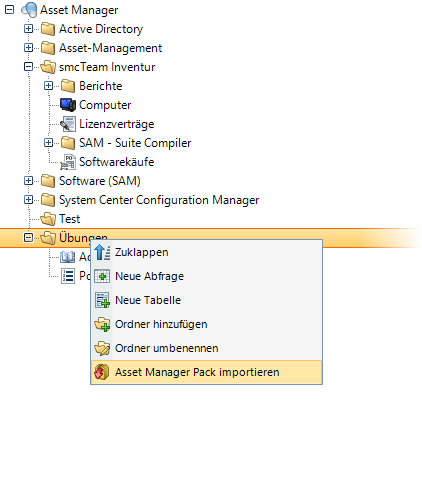Click the Neue Tabelle icon
The height and width of the screenshot is (487, 422).
(102, 300)
